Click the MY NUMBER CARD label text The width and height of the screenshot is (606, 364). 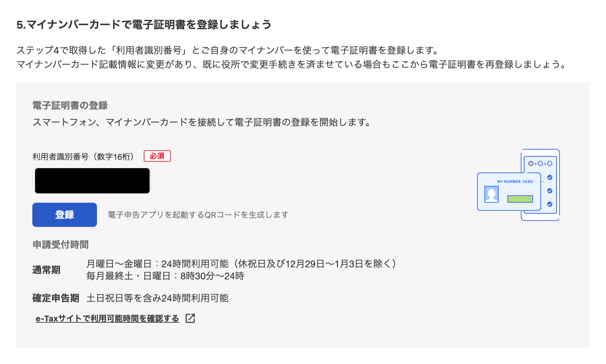tap(515, 182)
